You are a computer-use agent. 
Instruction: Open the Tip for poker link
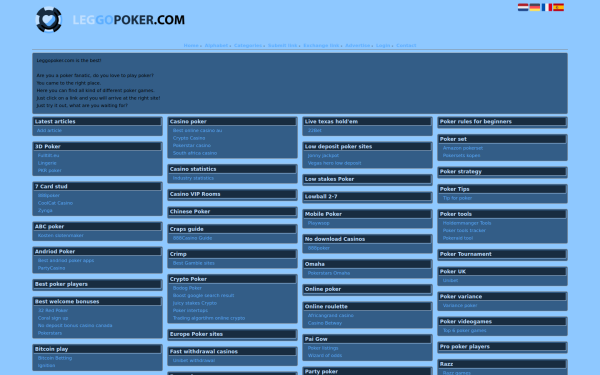pyautogui.click(x=457, y=198)
